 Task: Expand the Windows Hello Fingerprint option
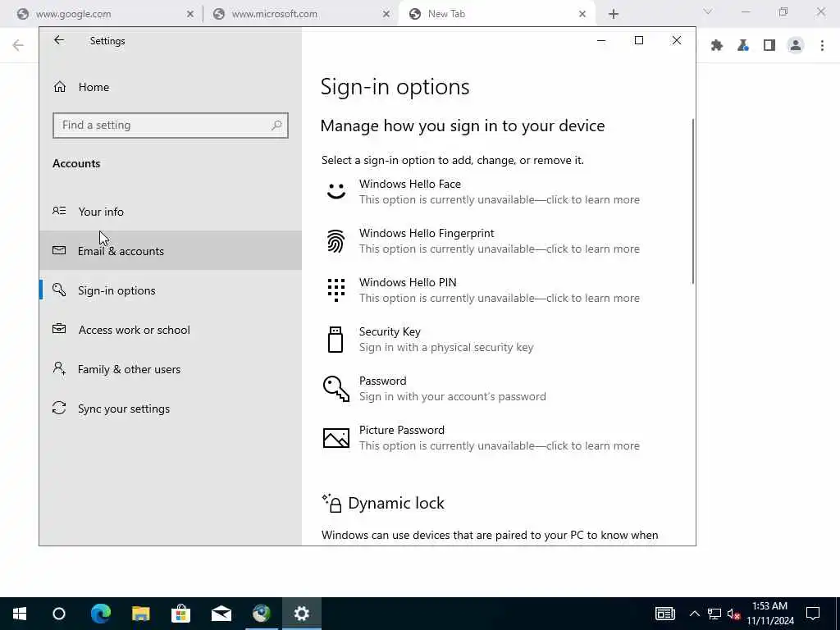(x=499, y=241)
